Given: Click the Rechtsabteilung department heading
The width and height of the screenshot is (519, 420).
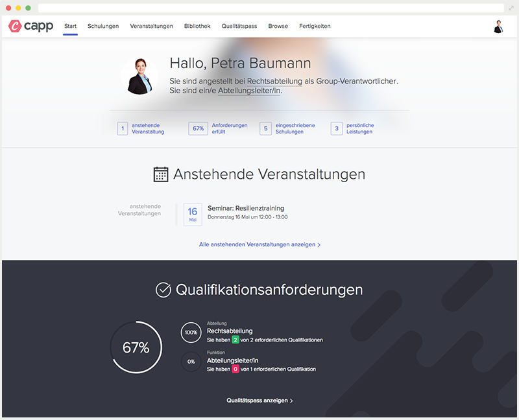Looking at the screenshot, I should tap(230, 331).
